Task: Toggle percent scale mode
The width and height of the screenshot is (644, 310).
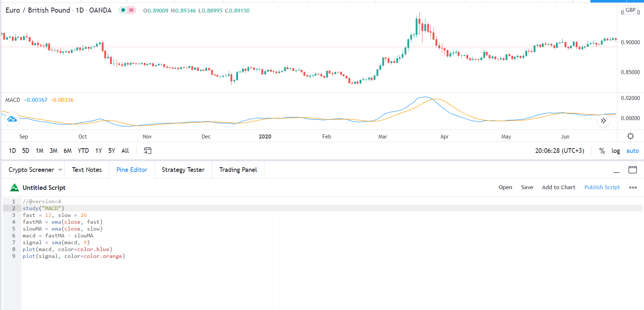Action: point(602,151)
